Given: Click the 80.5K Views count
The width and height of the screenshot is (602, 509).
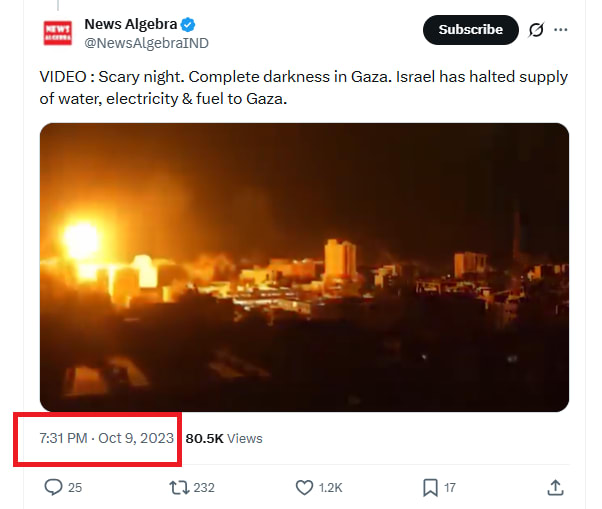Looking at the screenshot, I should [x=224, y=438].
